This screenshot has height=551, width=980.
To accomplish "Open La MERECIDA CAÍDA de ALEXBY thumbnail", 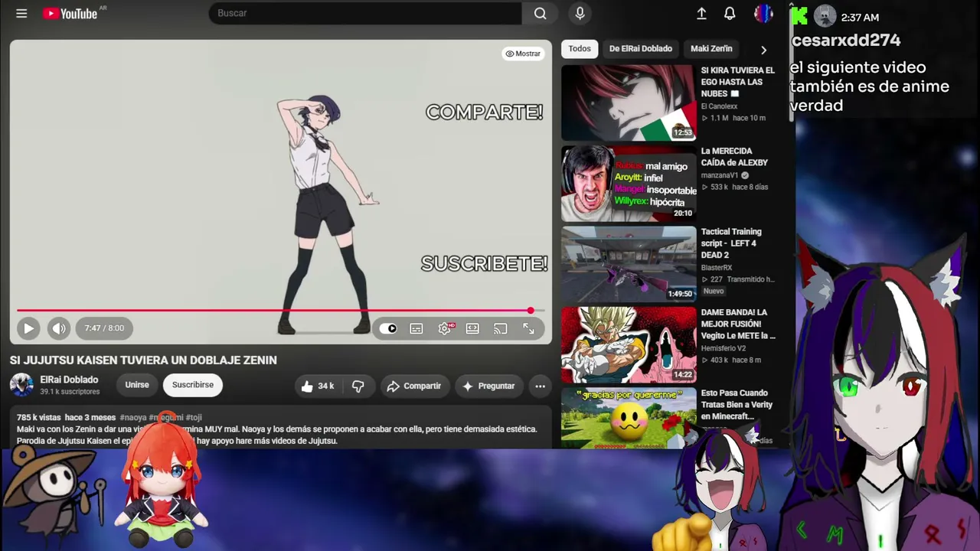I will point(629,184).
